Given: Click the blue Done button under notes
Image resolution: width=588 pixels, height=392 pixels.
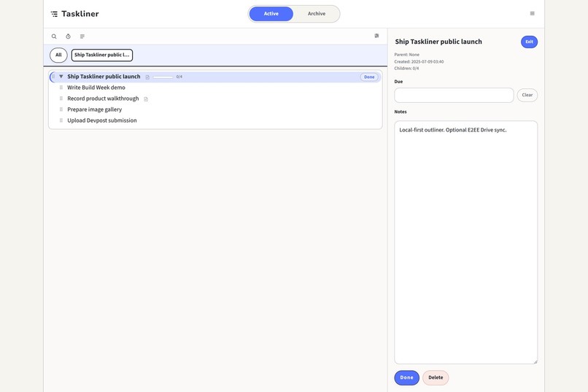Looking at the screenshot, I should point(406,377).
